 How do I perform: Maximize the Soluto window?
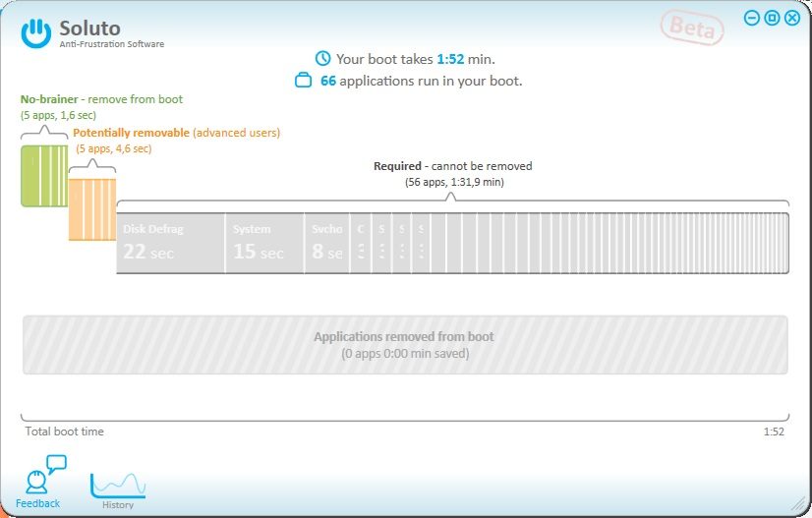tap(772, 18)
